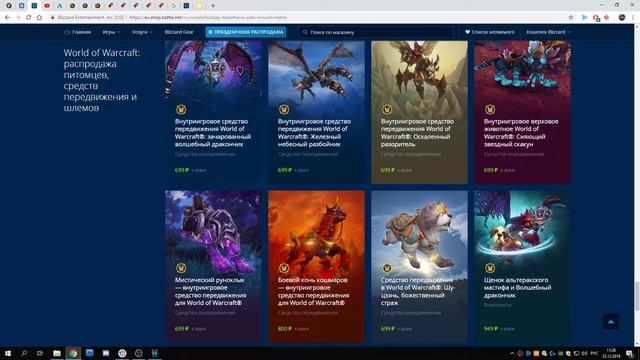Click WoW icon on Мистический руноклык card
The height and width of the screenshot is (360, 640).
[x=181, y=268]
